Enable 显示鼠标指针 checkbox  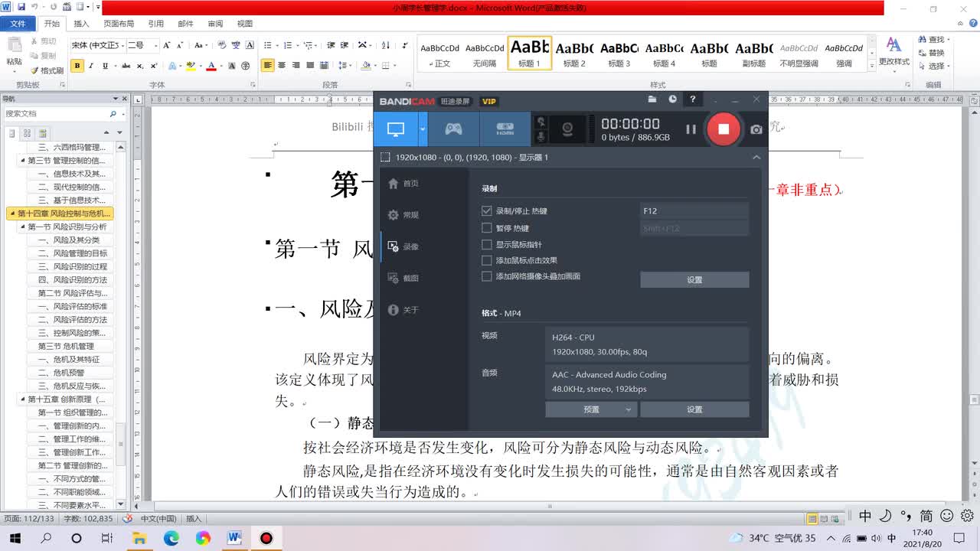(x=486, y=245)
